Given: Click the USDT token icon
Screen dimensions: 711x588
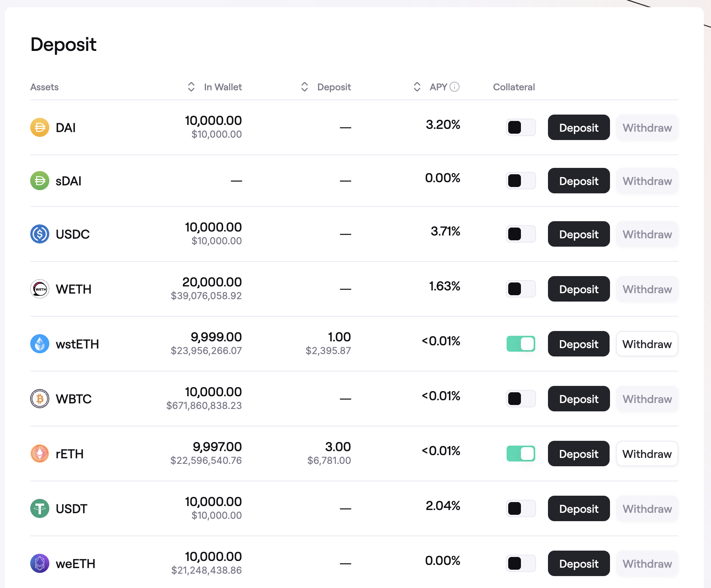Looking at the screenshot, I should 40,508.
